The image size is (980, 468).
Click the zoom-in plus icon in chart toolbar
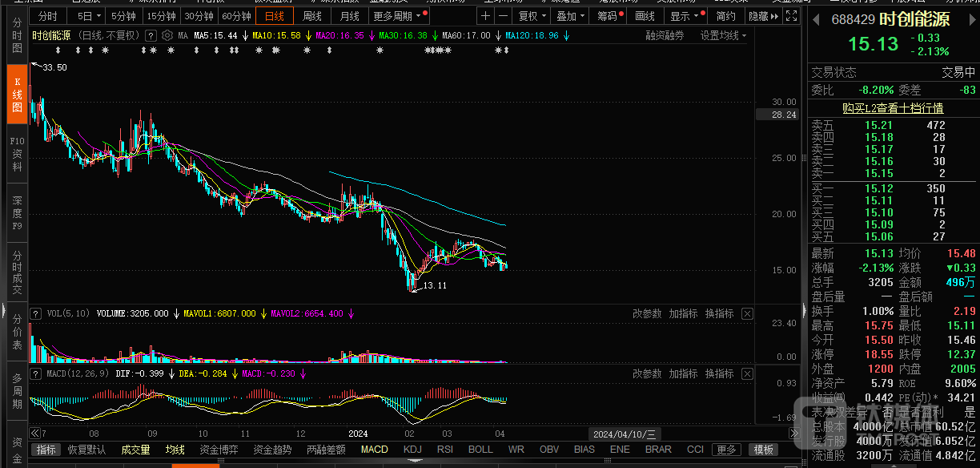486,16
